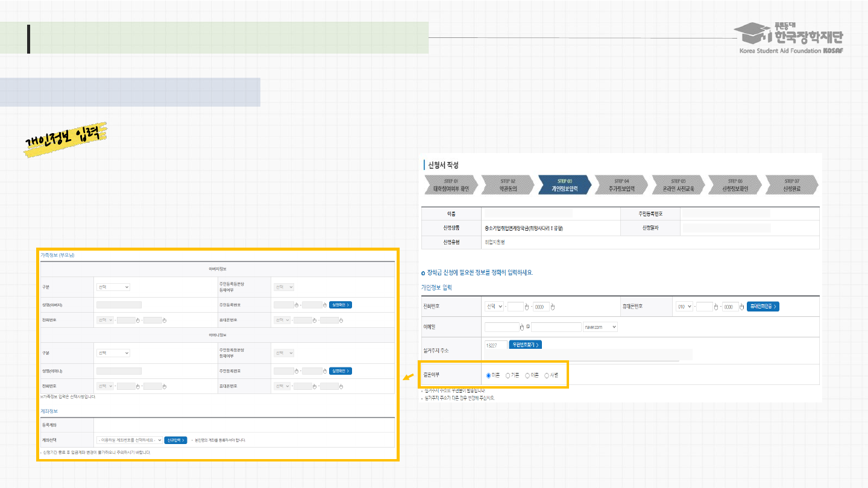Go to STEP 02 약관동의
The image size is (868, 488).
point(508,184)
